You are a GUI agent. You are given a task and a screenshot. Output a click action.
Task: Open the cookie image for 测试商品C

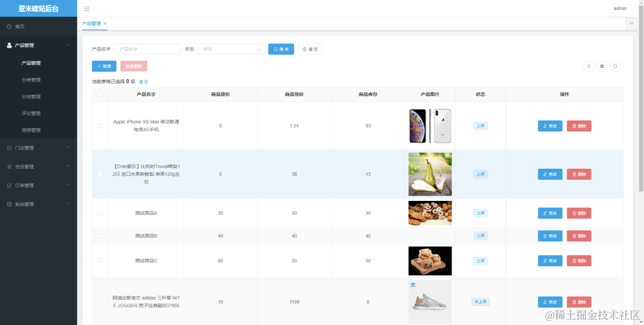coord(430,261)
